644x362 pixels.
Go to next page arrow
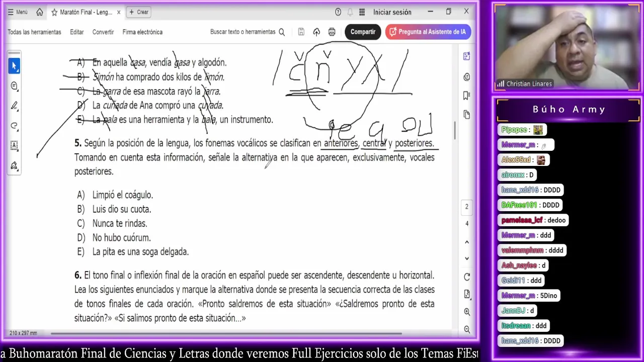pyautogui.click(x=467, y=258)
